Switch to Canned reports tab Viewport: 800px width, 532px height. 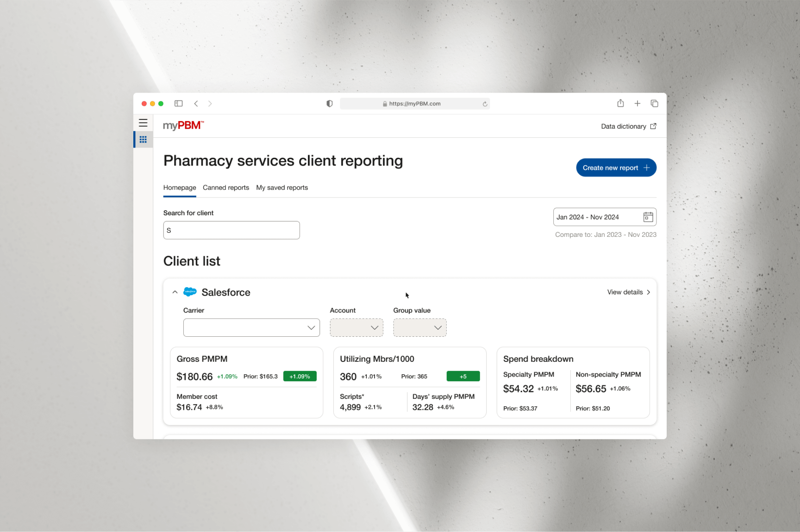click(225, 187)
